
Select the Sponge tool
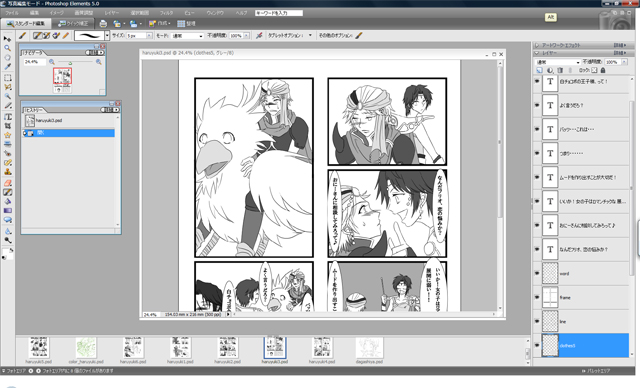click(7, 240)
